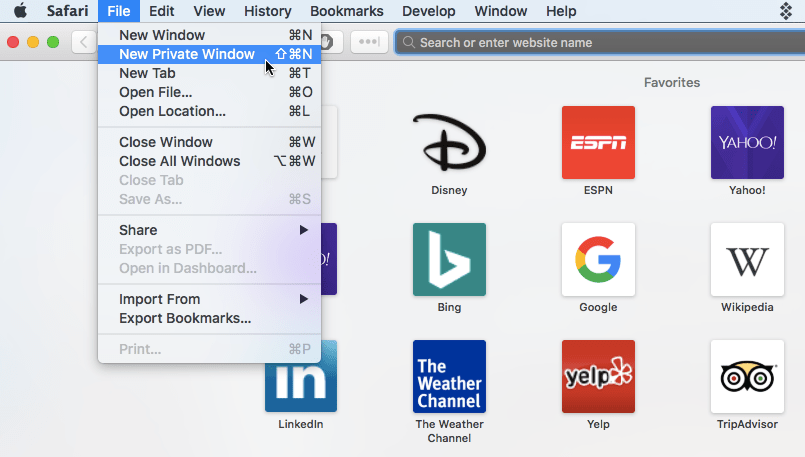Choose Close All Windows menu item
The image size is (805, 457).
point(209,161)
